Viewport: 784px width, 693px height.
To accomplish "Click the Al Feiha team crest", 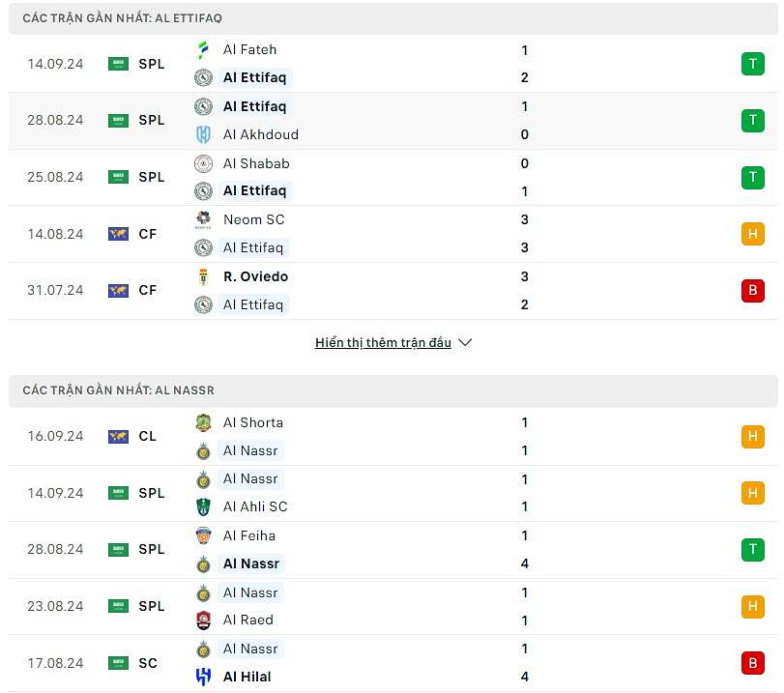I will (203, 535).
